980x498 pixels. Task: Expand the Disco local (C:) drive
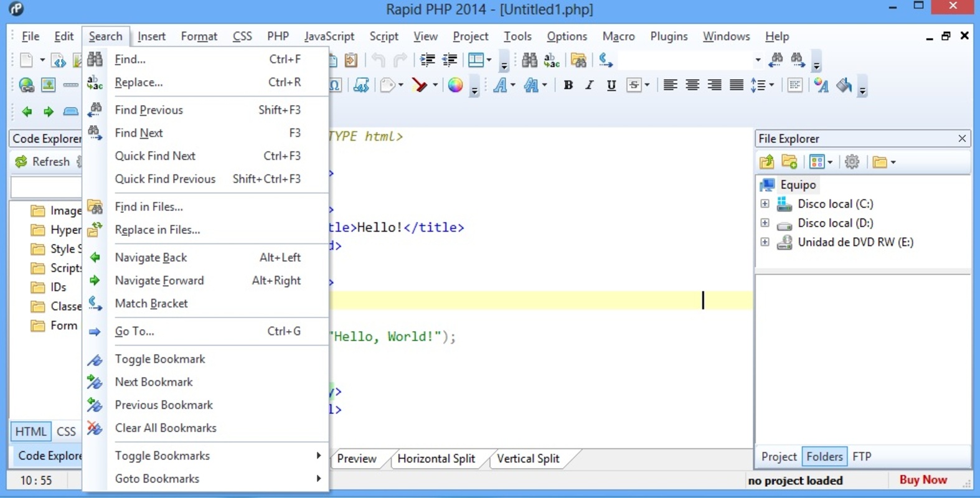pos(765,204)
